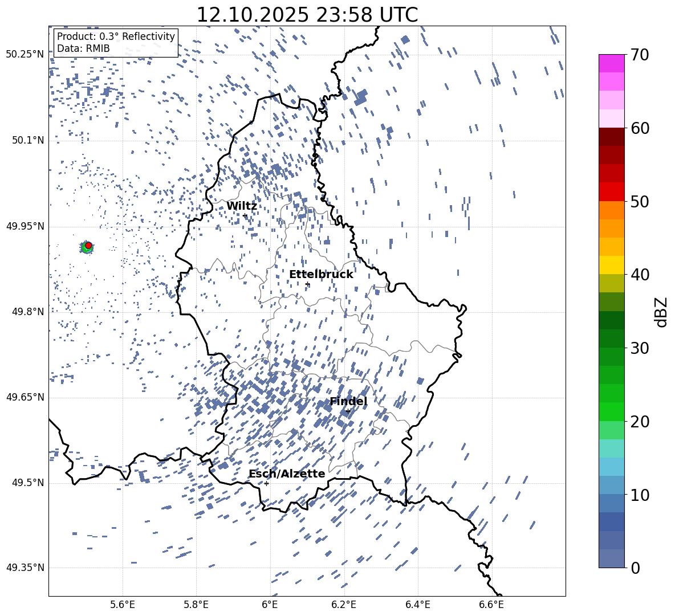Pick the bright green swatch just above 20 dBZ

click(x=612, y=411)
